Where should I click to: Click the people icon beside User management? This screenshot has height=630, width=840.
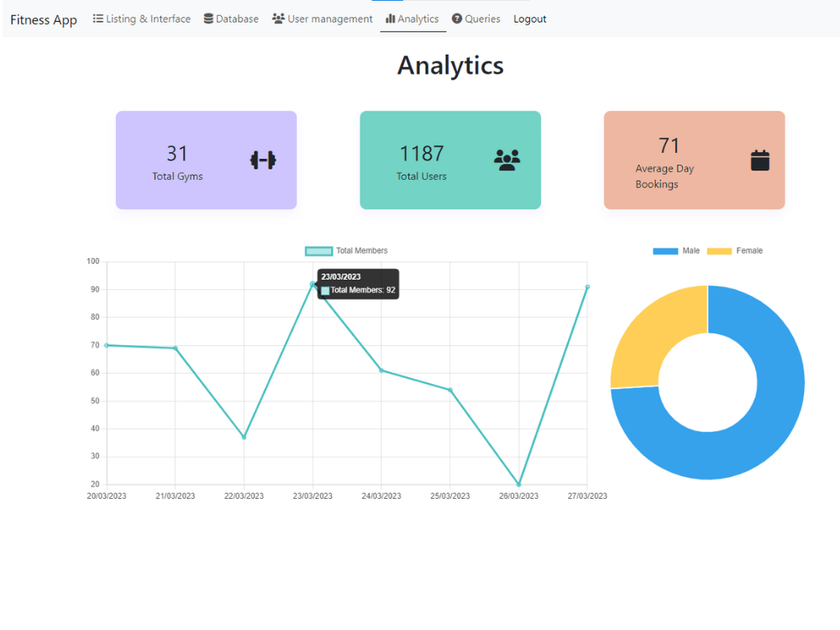(x=278, y=18)
